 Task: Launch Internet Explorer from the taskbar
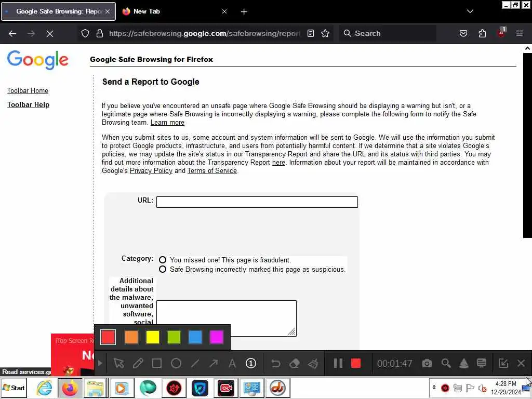[45, 388]
